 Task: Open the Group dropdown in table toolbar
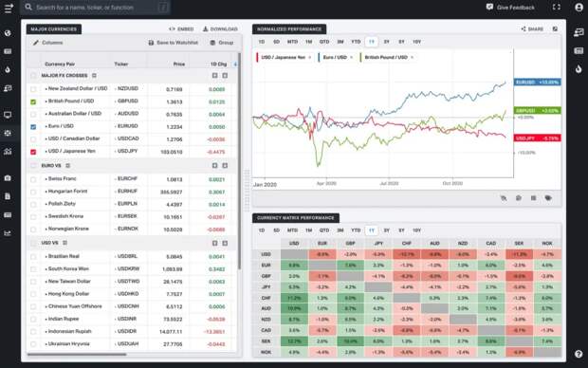[222, 43]
